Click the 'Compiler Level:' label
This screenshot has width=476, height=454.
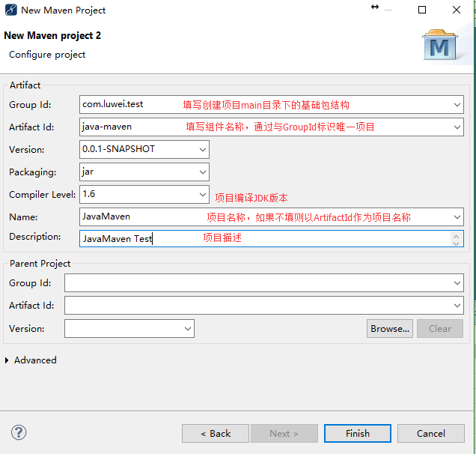click(43, 195)
